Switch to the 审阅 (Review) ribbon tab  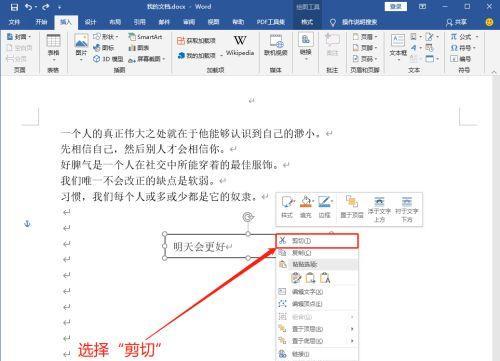189,22
